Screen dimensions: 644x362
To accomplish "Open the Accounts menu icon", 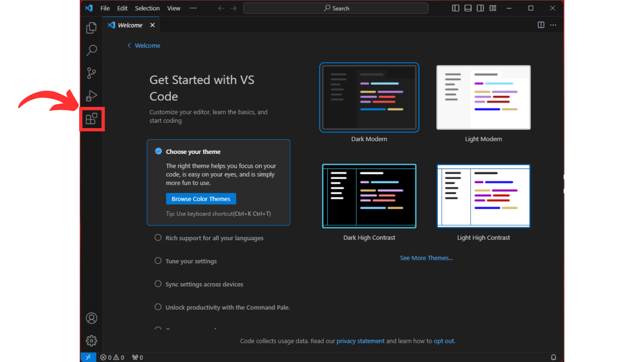I will [x=91, y=318].
